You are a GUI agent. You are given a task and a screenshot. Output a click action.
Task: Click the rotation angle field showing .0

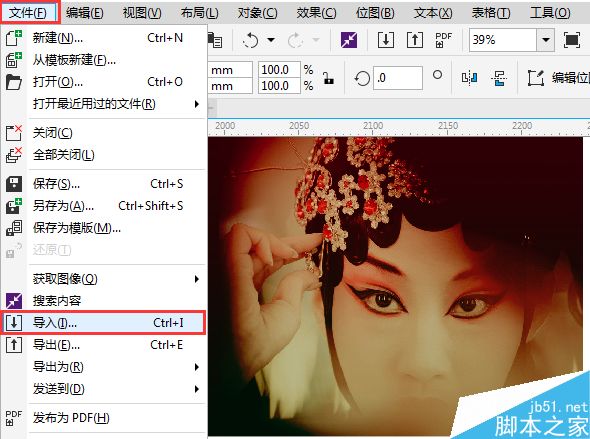398,78
